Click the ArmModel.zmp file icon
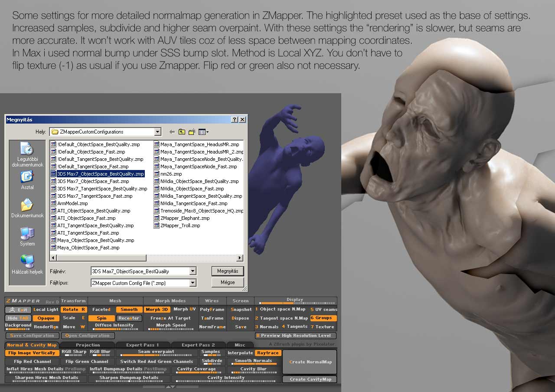The width and height of the screenshot is (555, 392). (53, 203)
